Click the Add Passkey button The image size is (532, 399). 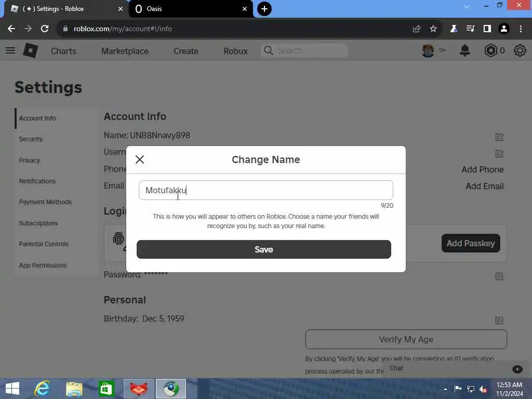471,243
